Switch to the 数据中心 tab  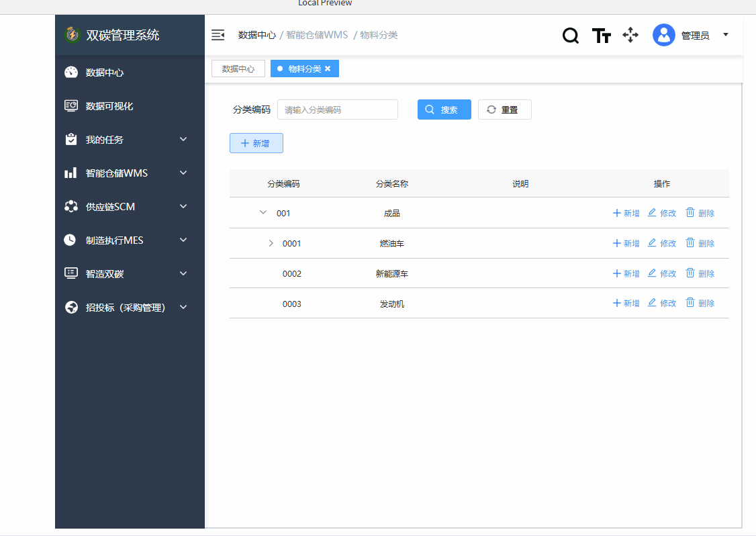coord(238,69)
